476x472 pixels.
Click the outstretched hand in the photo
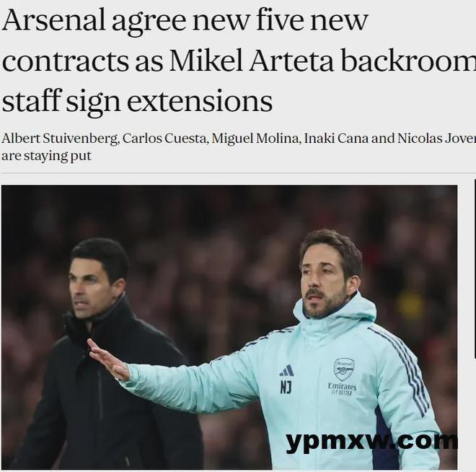[x=107, y=360]
